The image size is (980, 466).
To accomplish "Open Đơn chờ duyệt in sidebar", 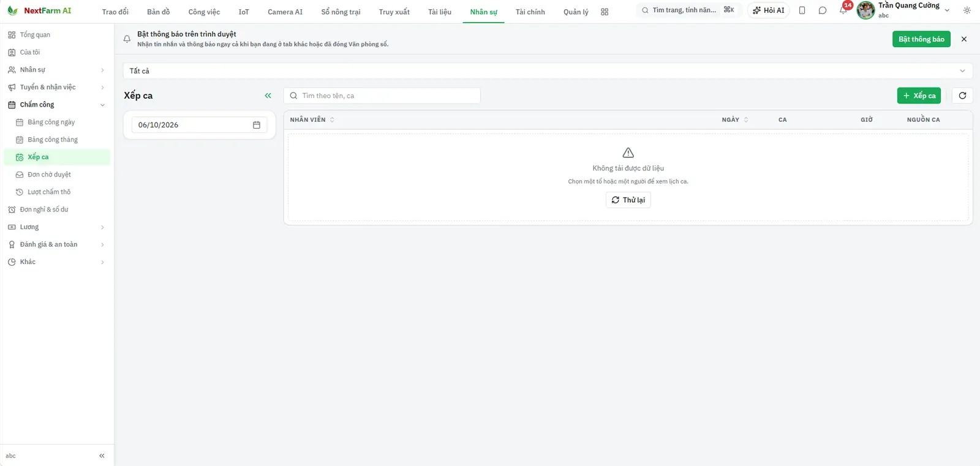I will [57, 175].
